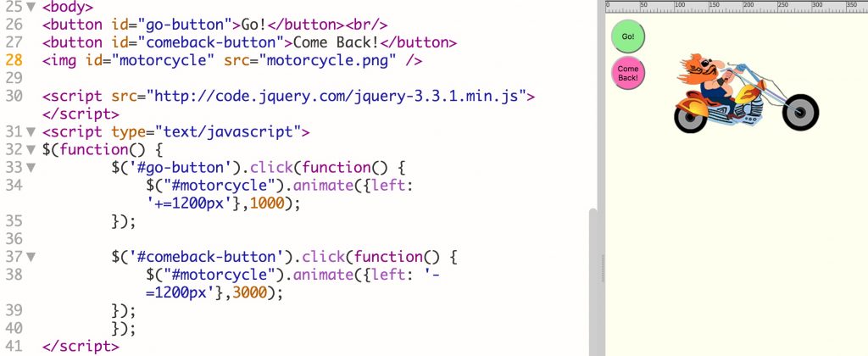Click the splitter handle between editor and preview

coord(602,269)
